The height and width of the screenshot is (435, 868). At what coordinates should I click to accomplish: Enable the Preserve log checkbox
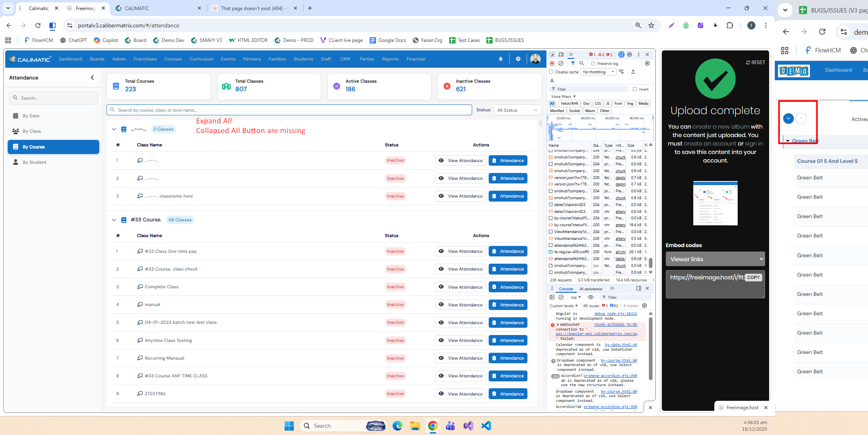click(x=593, y=63)
